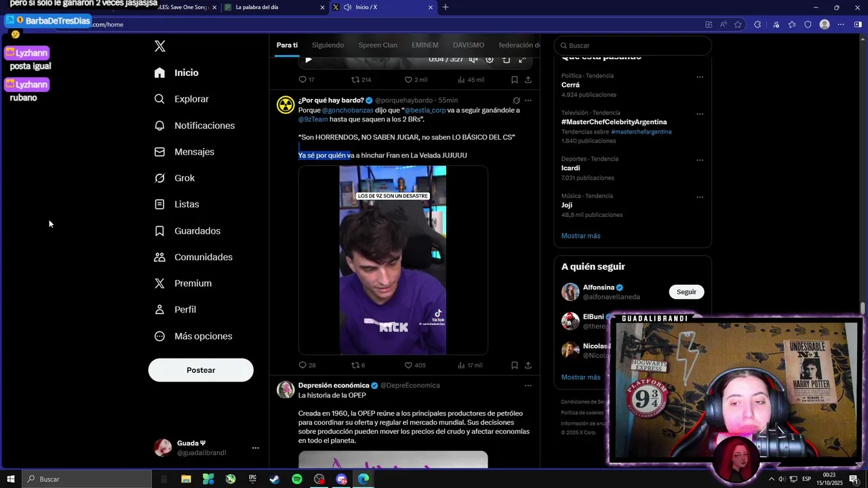Like the post with 405 likes
This screenshot has height=488, width=868.
415,365
